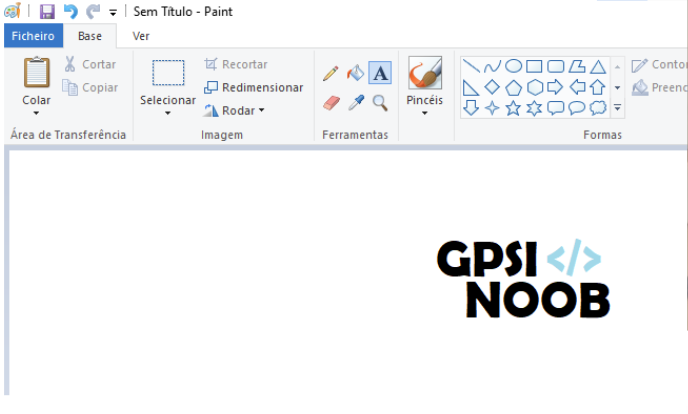Viewport: 688px width, 414px height.
Task: Expand the shapes gallery more arrow
Action: (617, 107)
